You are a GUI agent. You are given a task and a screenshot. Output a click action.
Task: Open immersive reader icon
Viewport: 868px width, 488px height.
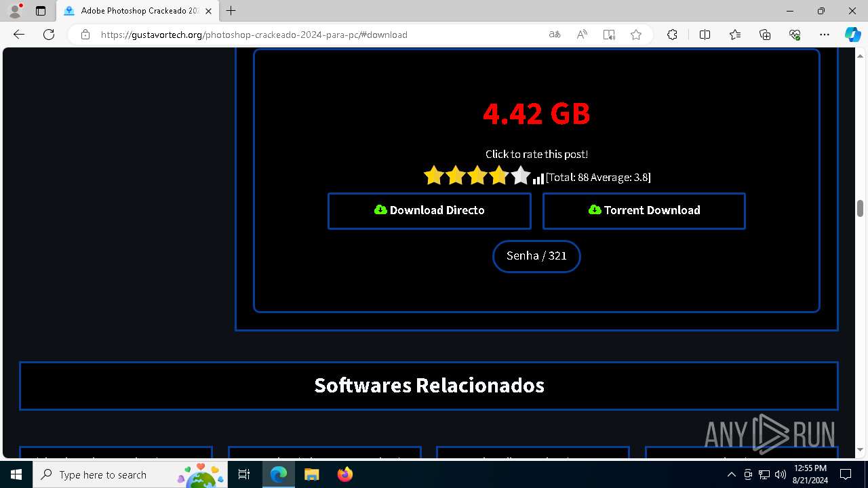pos(609,35)
